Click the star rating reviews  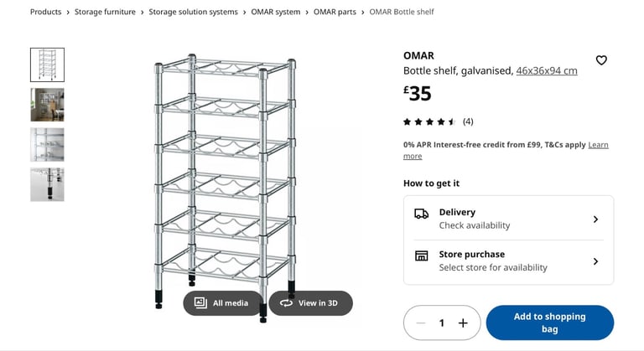[x=429, y=121]
